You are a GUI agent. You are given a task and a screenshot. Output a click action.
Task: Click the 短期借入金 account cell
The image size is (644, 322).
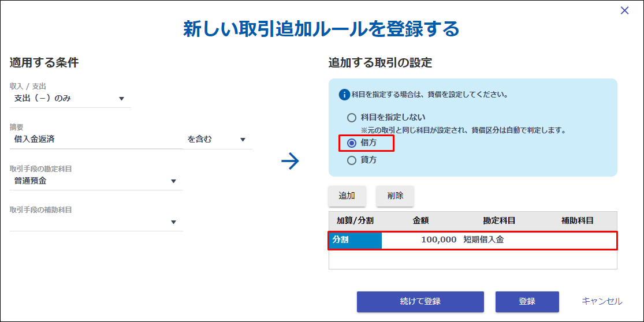coord(483,240)
